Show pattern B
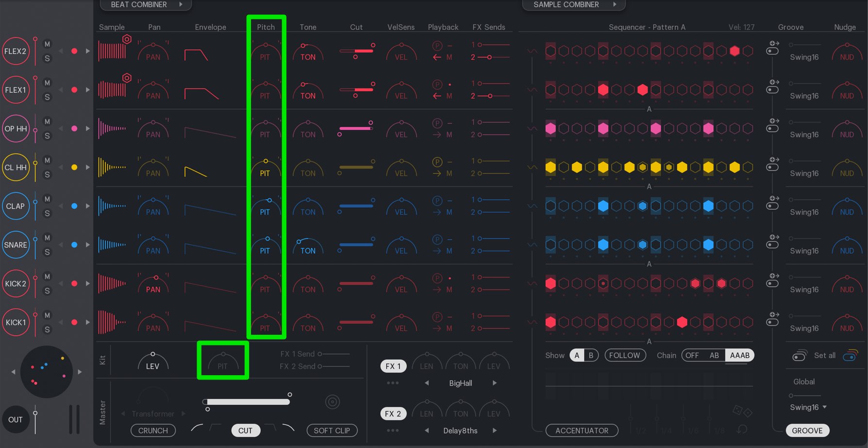 pos(591,355)
